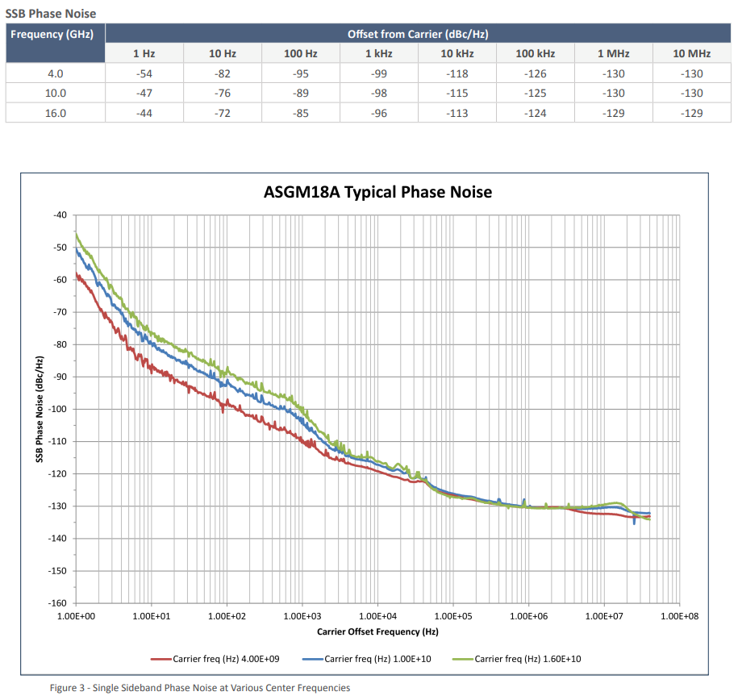This screenshot has height=700, width=738.
Task: Click the "-54" table cell
Action: tap(144, 74)
